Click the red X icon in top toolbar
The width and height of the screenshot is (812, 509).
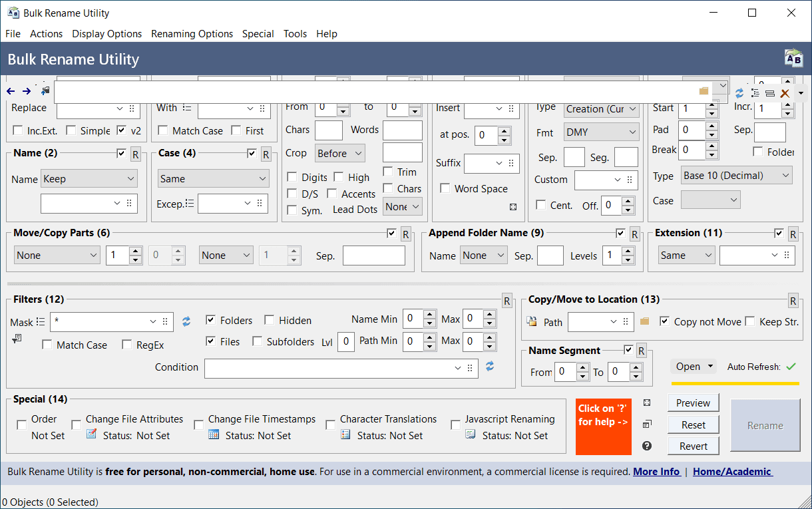point(785,93)
